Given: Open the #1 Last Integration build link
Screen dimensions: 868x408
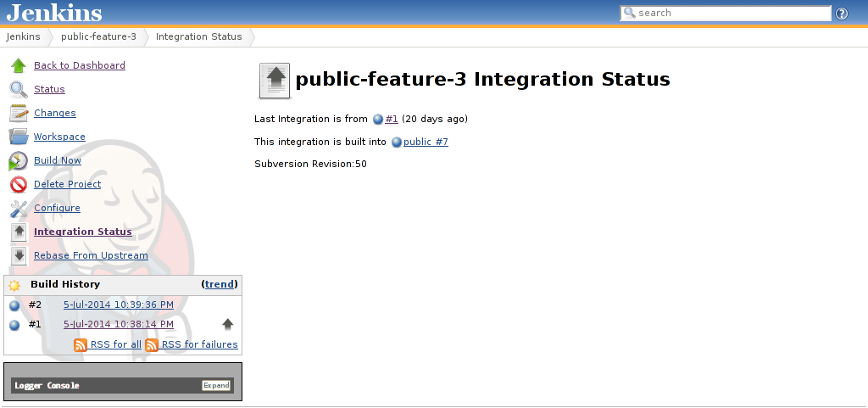Looking at the screenshot, I should 392,119.
